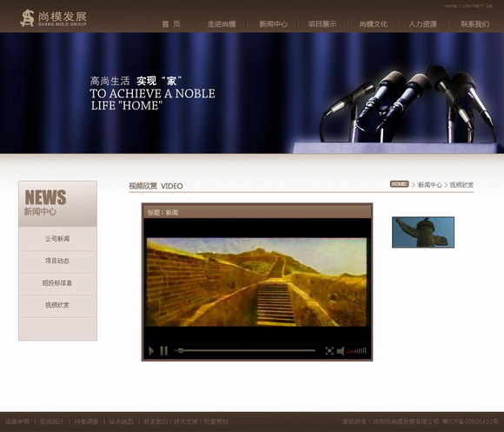504x432 pixels.
Task: Adjust the volume level bars
Action: pyautogui.click(x=356, y=350)
